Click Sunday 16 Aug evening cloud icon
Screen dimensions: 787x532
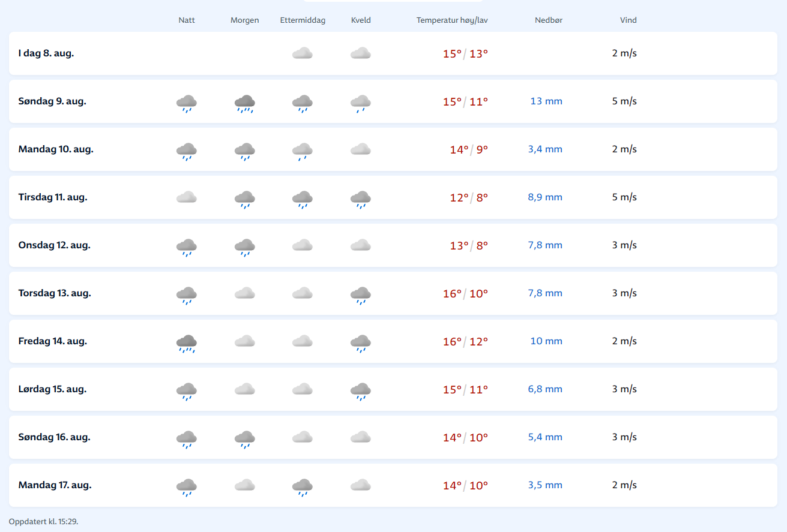[361, 437]
